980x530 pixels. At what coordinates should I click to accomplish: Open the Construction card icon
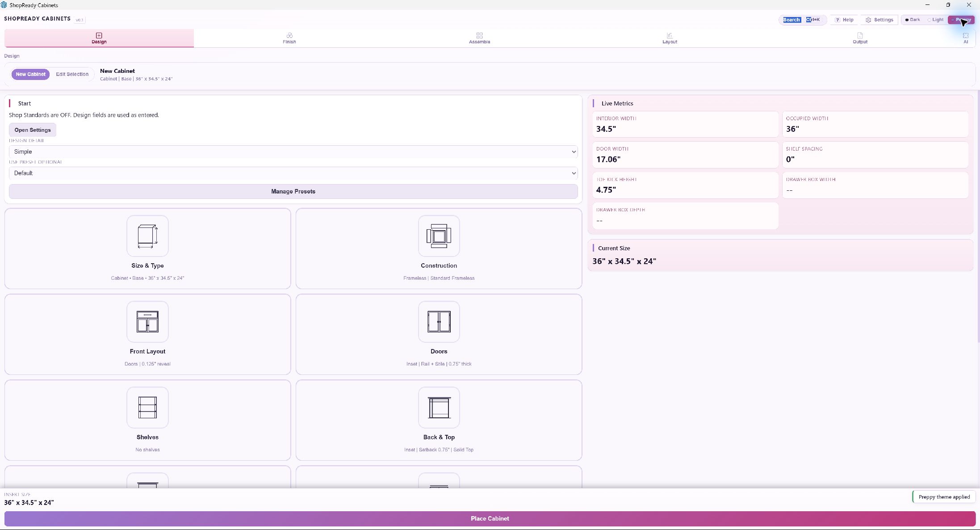pyautogui.click(x=439, y=236)
